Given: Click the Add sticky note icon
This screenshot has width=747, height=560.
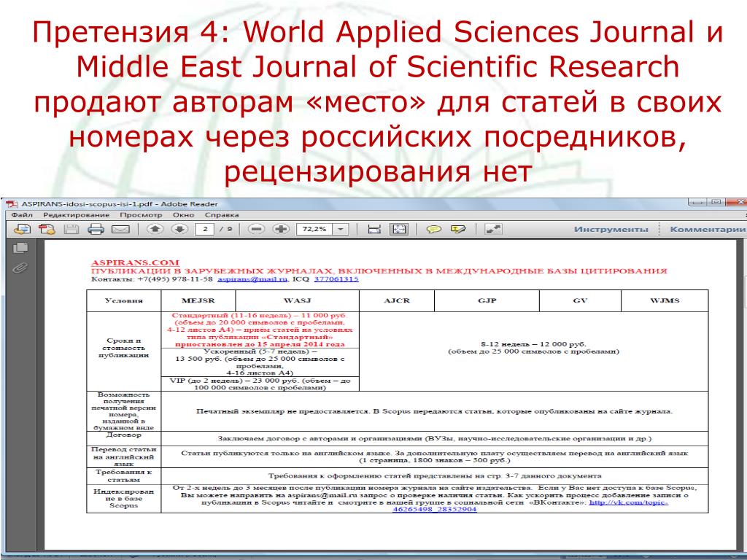Looking at the screenshot, I should tap(433, 229).
